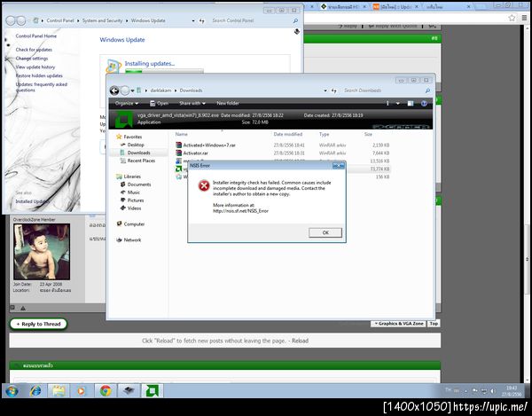The width and height of the screenshot is (532, 416).
Task: Open the Check for updates link
Action: click(34, 50)
